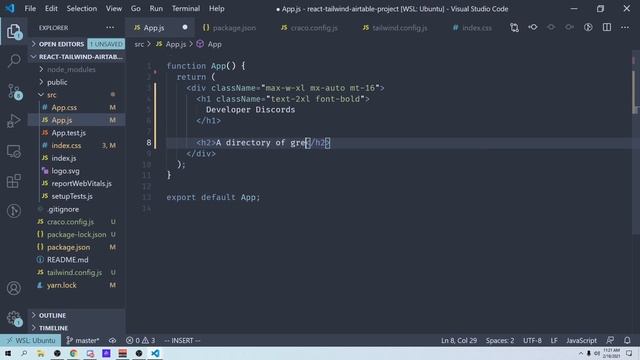Open the Selection menu
Screen dimensions: 640x360
tap(82, 9)
